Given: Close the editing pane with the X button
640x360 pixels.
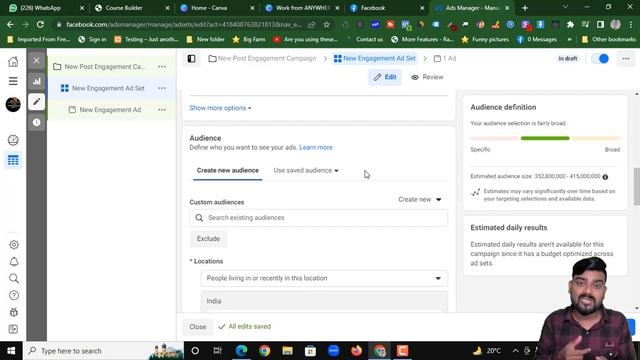Looking at the screenshot, I should [37, 61].
